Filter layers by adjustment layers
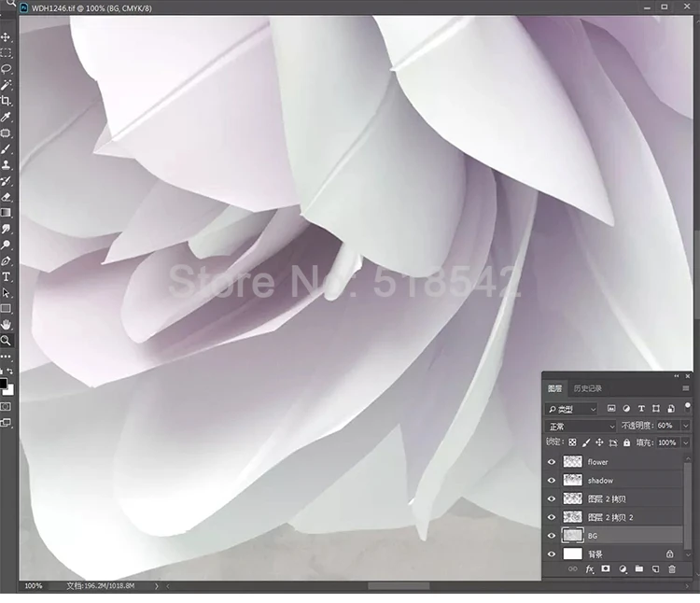Viewport: 700px width, 603px height. (626, 409)
